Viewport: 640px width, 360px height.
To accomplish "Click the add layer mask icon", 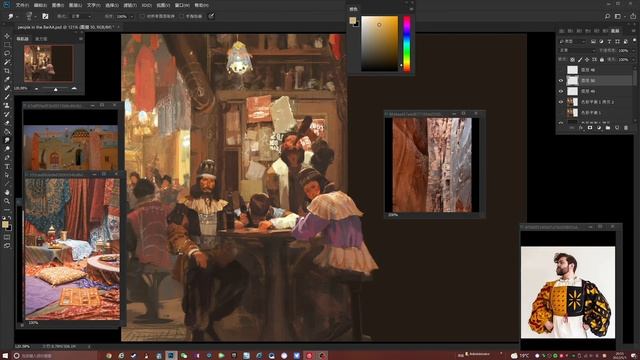I will point(590,128).
